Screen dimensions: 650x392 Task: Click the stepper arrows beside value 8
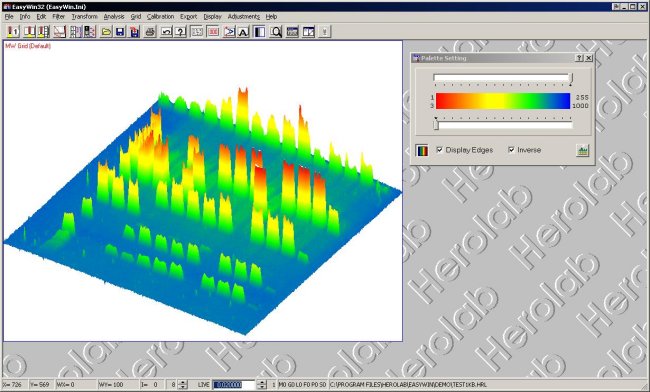tap(182, 385)
